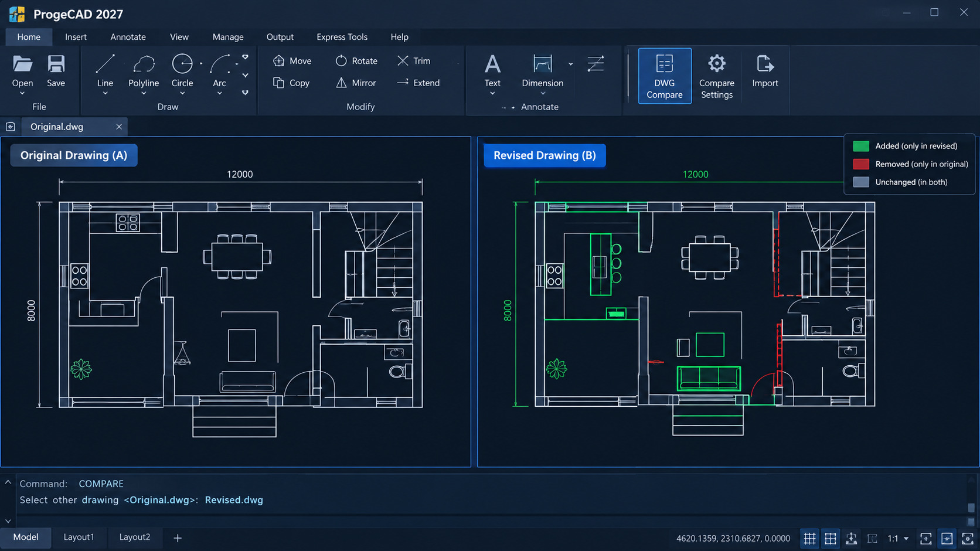Switch to Layout1 tab
This screenshot has width=980, height=551.
pyautogui.click(x=79, y=537)
